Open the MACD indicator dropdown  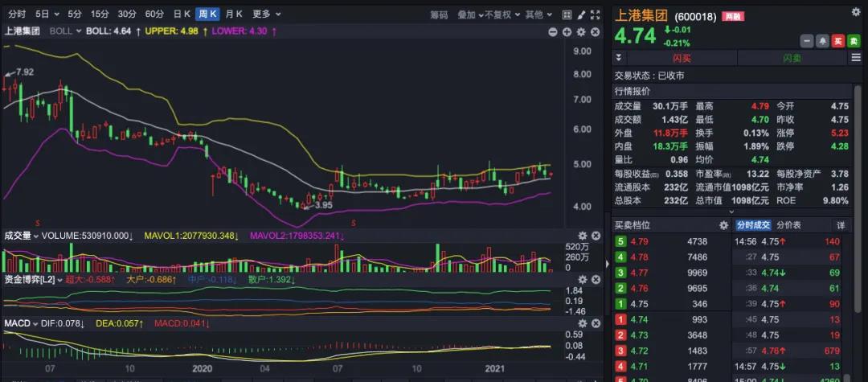click(x=21, y=322)
